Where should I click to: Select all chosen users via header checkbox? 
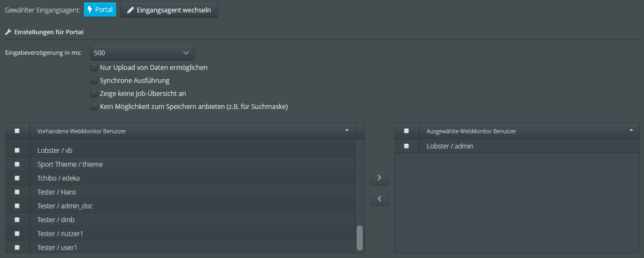[406, 131]
